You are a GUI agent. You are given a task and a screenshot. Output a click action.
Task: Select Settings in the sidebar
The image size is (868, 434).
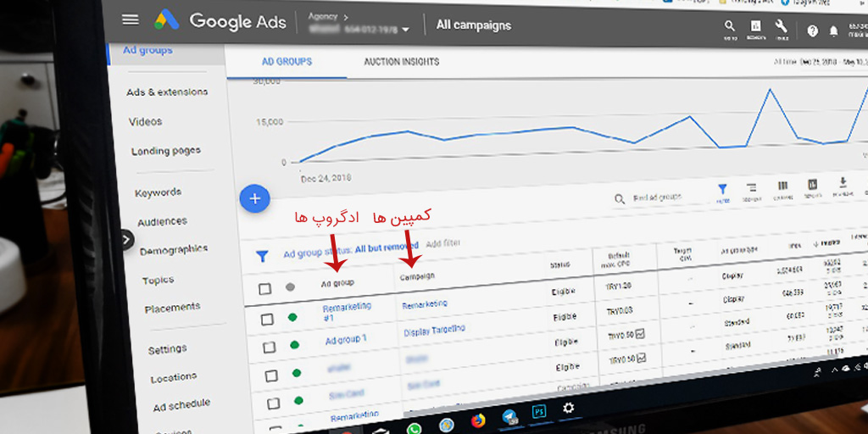coord(167,350)
